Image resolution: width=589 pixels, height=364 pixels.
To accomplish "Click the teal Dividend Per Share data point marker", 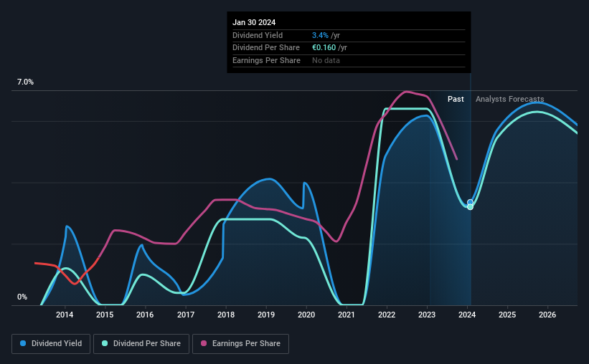I will click(x=470, y=207).
